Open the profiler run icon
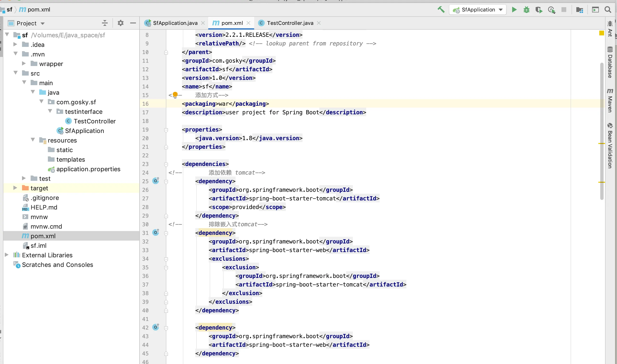Viewport: 617px width, 364px height. click(551, 10)
